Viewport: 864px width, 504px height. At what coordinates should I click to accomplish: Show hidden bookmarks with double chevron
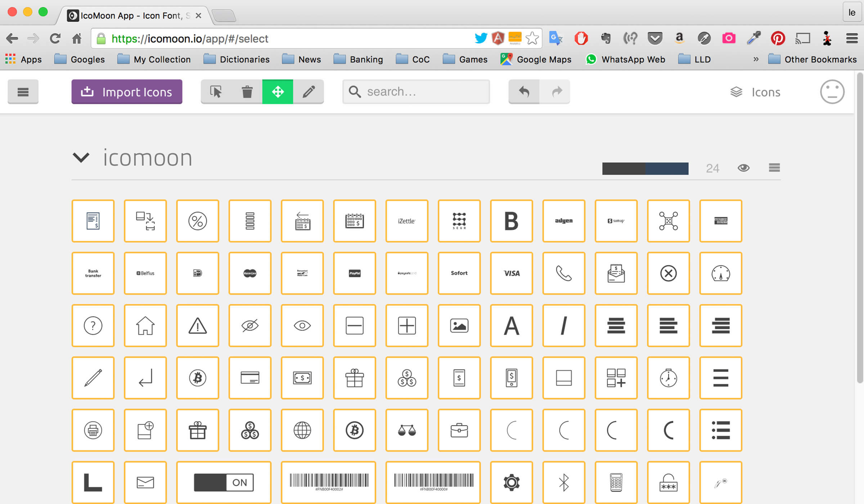(x=756, y=59)
